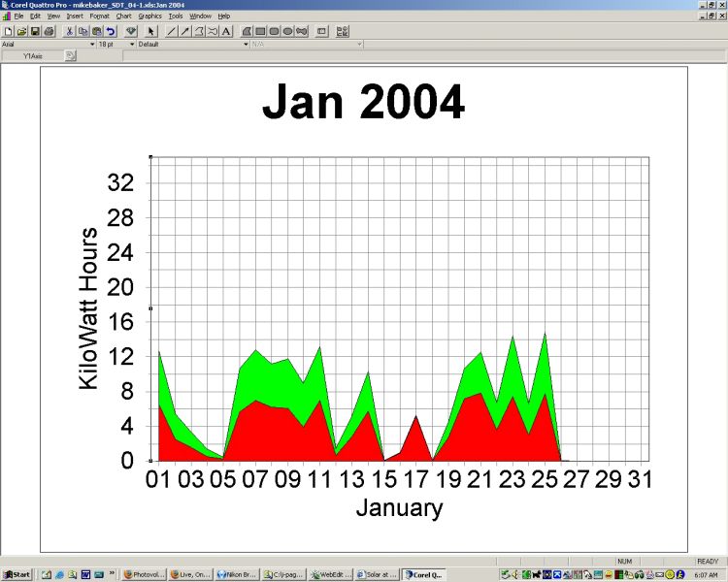Click the New document icon
The width and height of the screenshot is (728, 582).
pos(8,31)
